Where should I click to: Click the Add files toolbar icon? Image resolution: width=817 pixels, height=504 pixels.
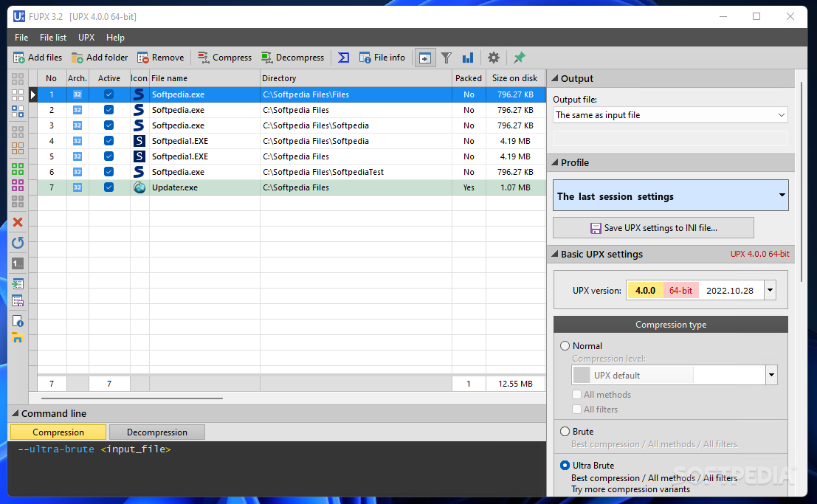[x=18, y=58]
